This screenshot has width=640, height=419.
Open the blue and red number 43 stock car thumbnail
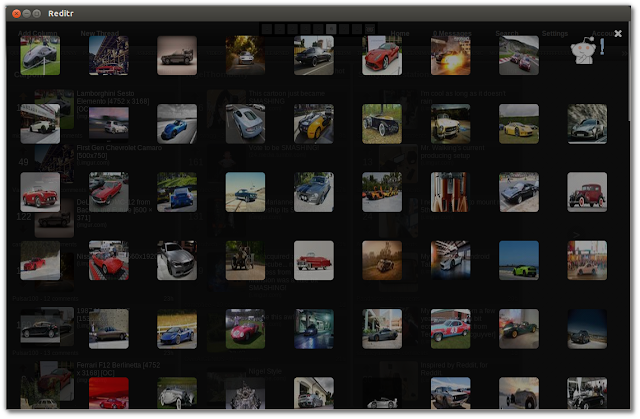coord(450,329)
